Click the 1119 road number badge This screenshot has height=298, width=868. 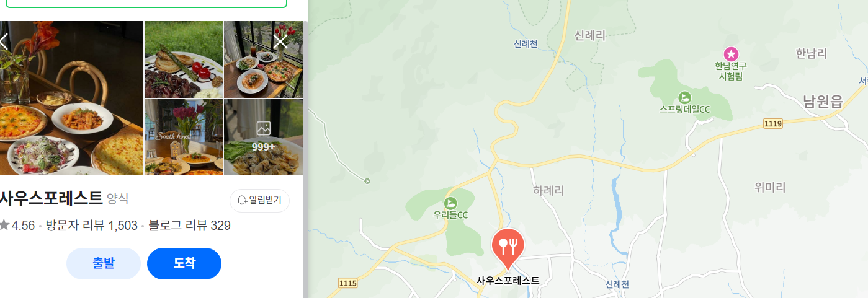point(773,124)
